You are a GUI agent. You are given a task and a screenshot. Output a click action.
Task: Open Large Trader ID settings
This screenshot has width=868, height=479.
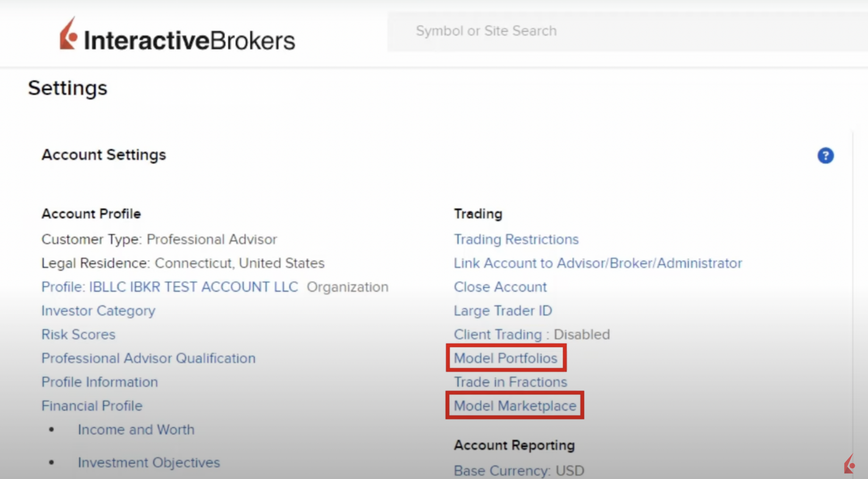coord(503,311)
